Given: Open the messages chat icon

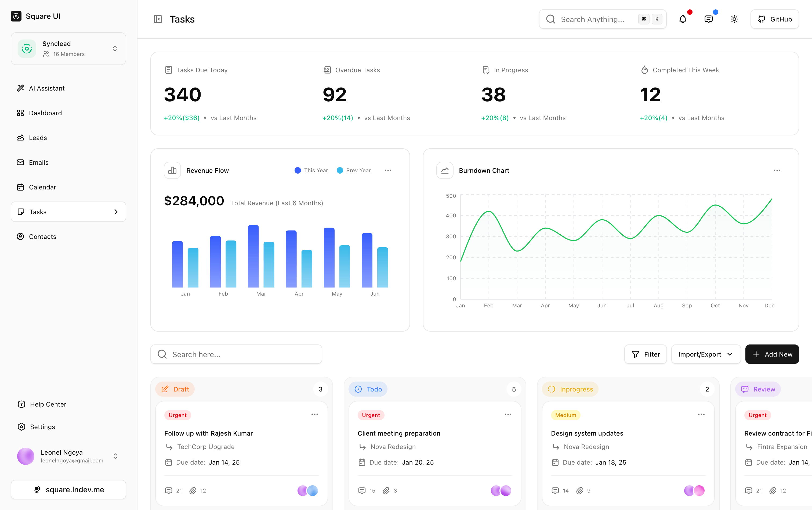Looking at the screenshot, I should click(708, 19).
